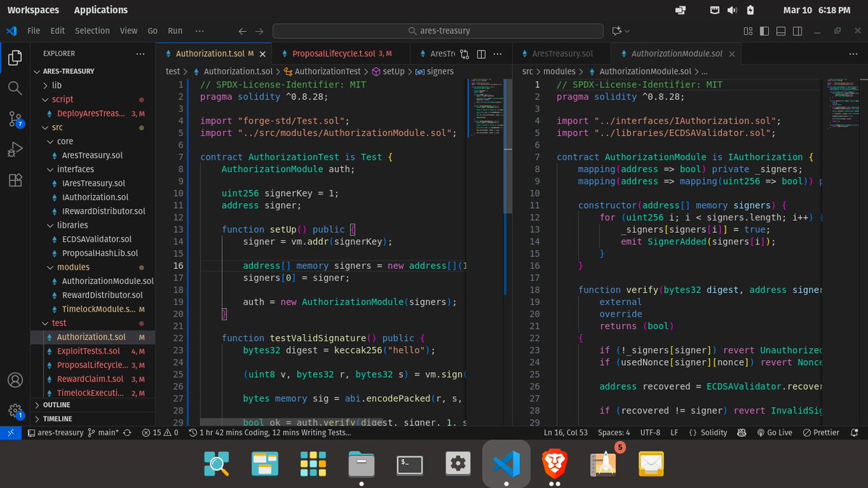This screenshot has height=488, width=868.
Task: Click the compare changes icon in left editor
Action: (464, 54)
